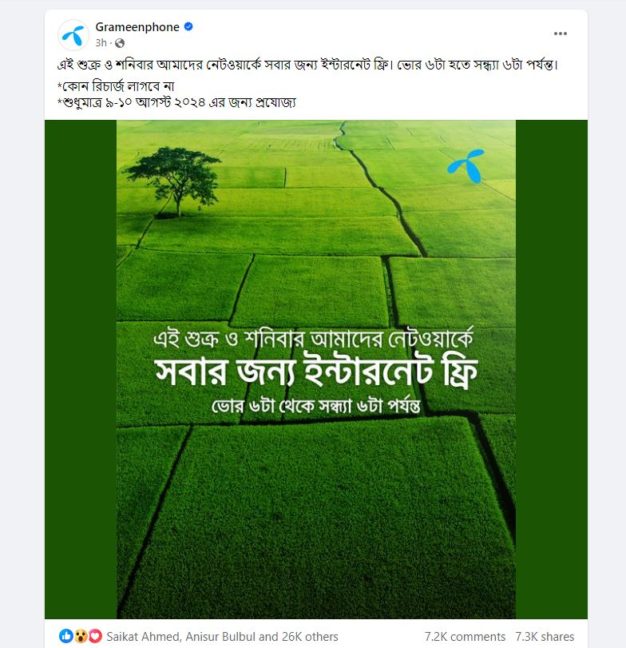Image resolution: width=626 pixels, height=648 pixels.
Task: Click the blue verified badge next to Grameenphone
Action: coord(188,27)
